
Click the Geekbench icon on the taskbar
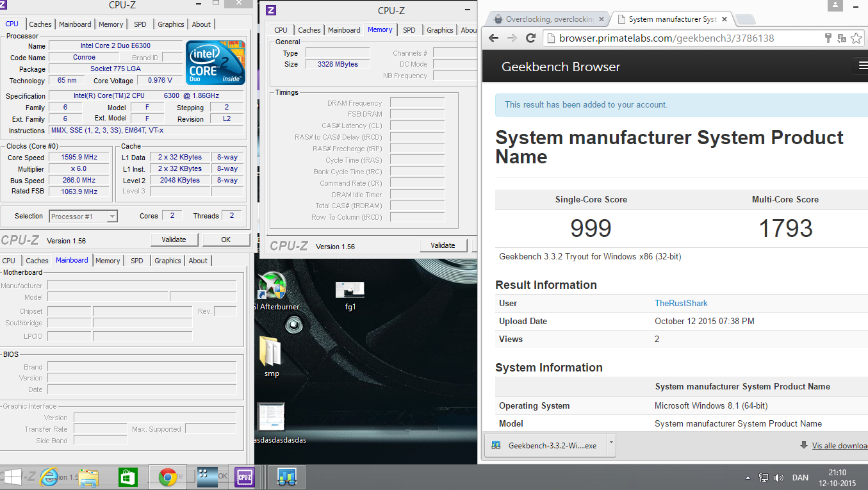(x=286, y=477)
